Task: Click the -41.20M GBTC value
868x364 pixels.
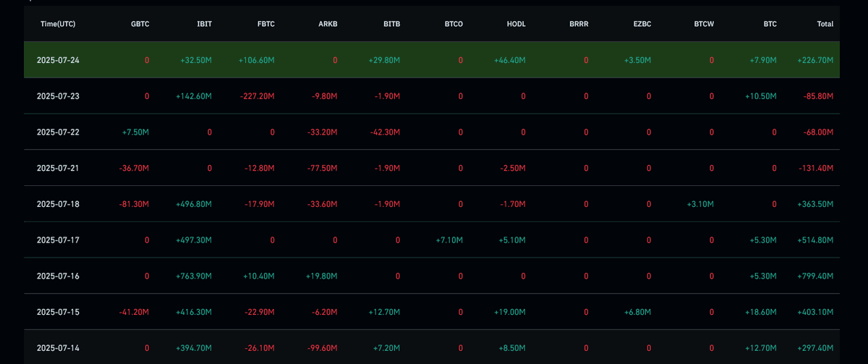Action: [134, 312]
